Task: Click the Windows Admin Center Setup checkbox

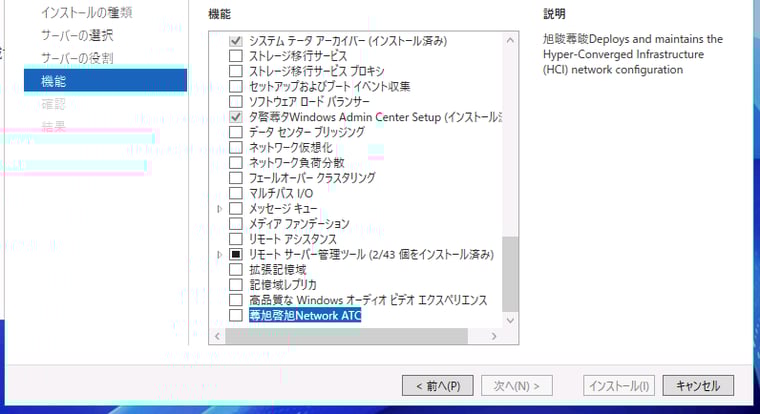Action: click(236, 117)
